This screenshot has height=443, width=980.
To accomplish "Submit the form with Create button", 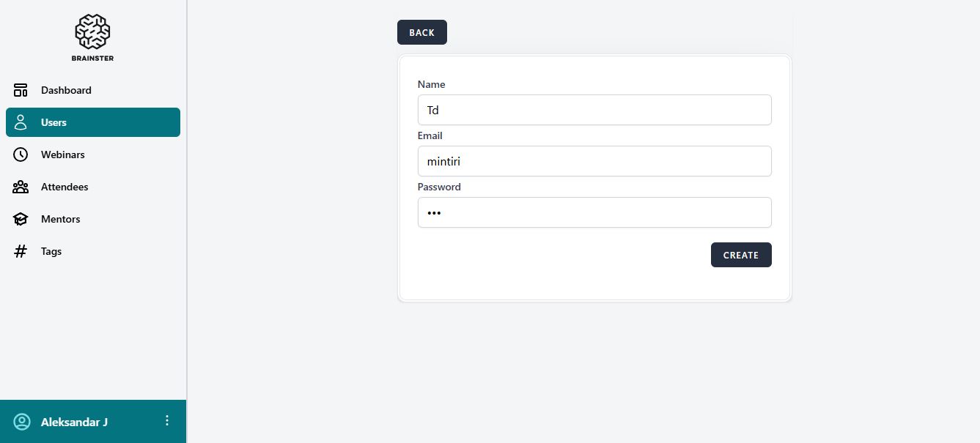I will pos(740,255).
